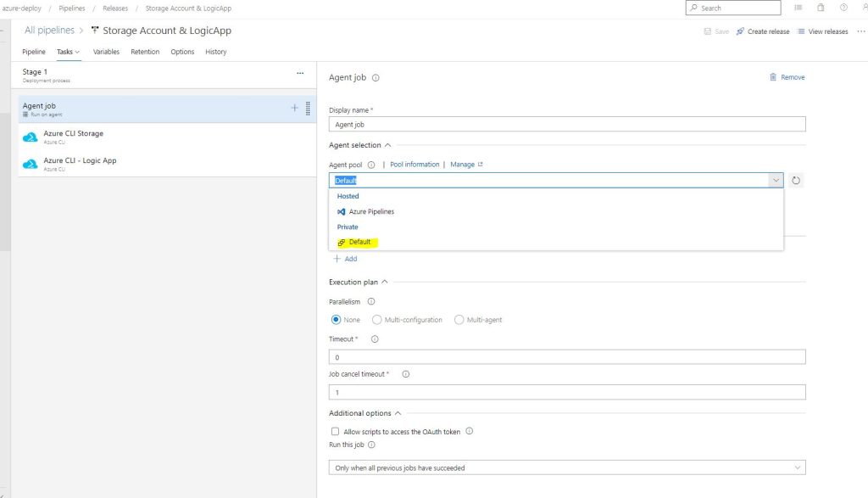Switch to the Options tab
This screenshot has width=868, height=498.
coord(182,52)
